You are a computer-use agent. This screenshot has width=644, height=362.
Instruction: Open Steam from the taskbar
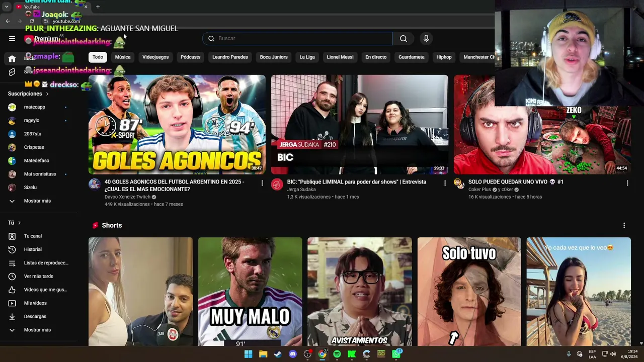tap(278, 354)
